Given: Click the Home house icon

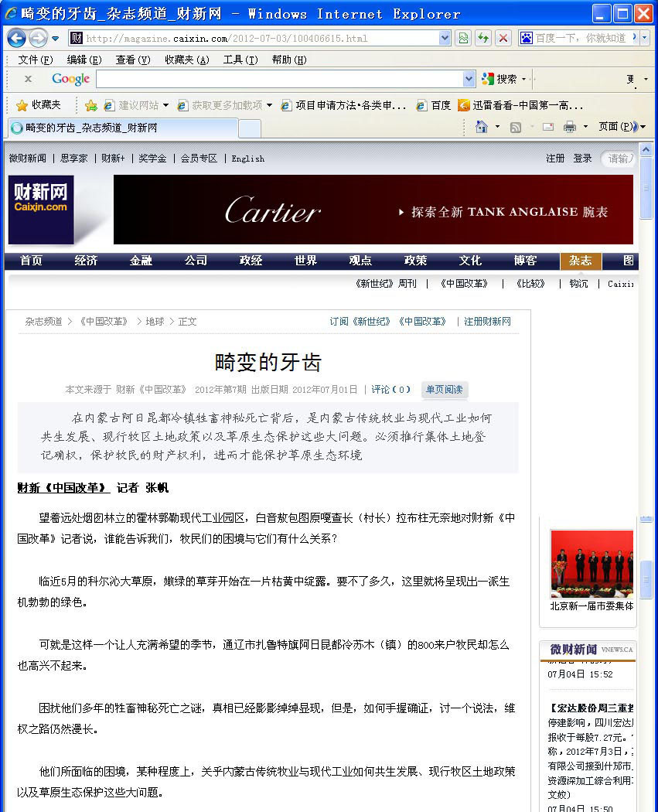Looking at the screenshot, I should (482, 127).
